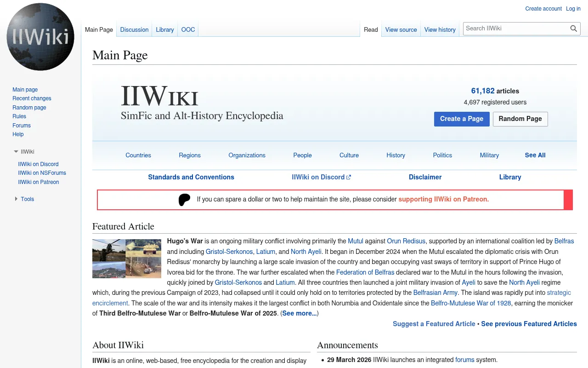This screenshot has width=588, height=368.
Task: Browse the Regions category
Action: click(190, 155)
